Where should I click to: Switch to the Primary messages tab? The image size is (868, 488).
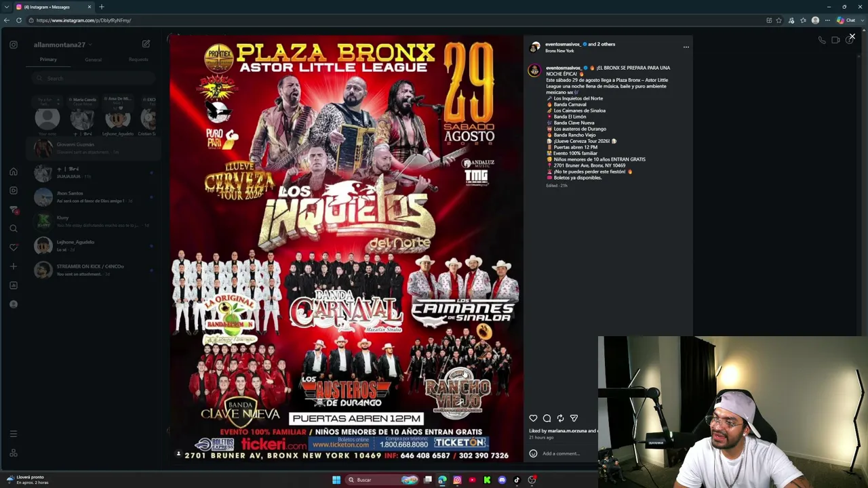(x=48, y=60)
